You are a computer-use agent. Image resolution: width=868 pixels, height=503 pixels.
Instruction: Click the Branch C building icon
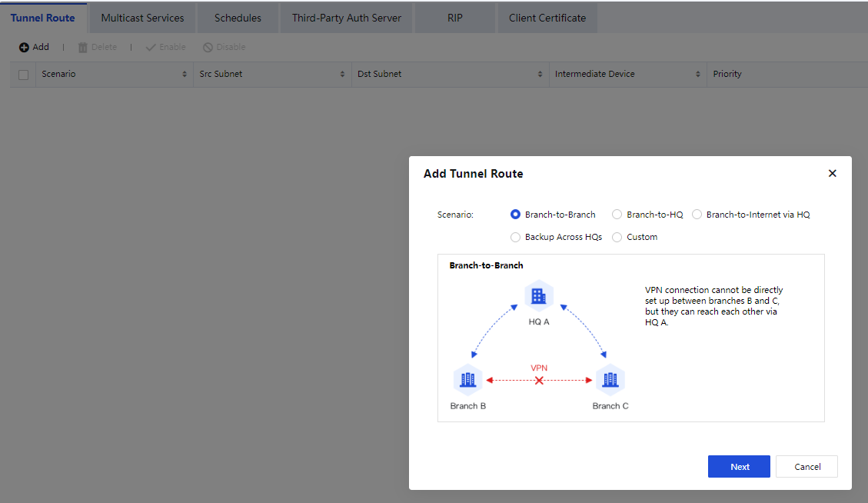610,379
